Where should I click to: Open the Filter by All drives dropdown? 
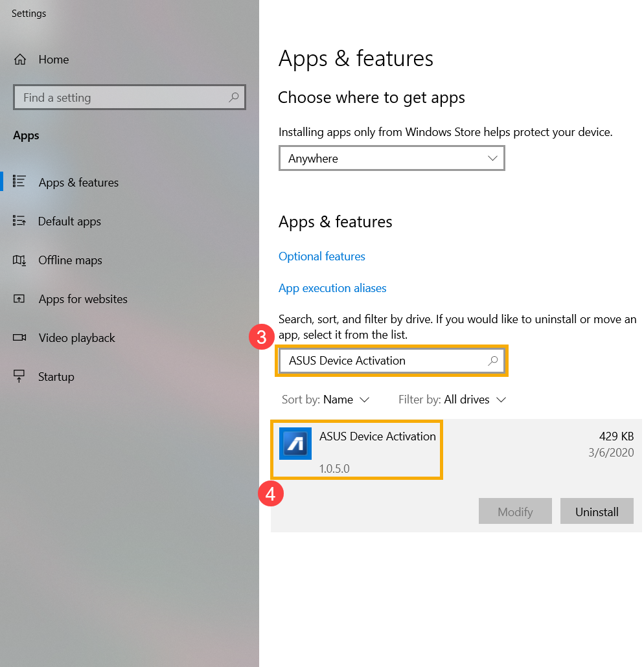pyautogui.click(x=452, y=400)
